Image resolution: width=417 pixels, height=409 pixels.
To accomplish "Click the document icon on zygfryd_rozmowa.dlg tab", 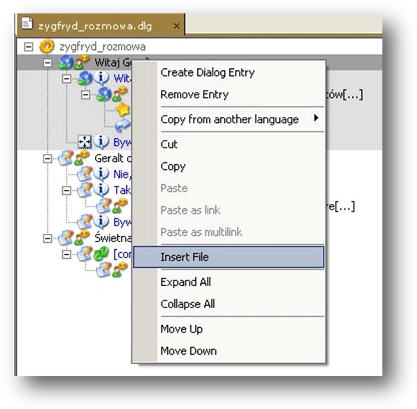I will point(27,24).
